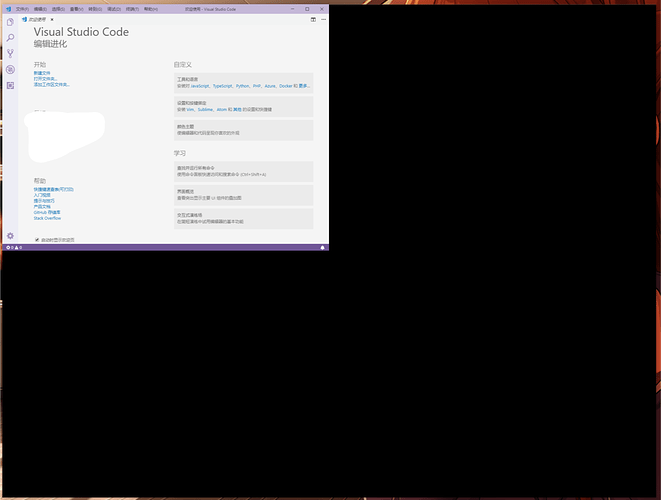
Task: Open the Tasks (任务) menu
Action: (132, 9)
